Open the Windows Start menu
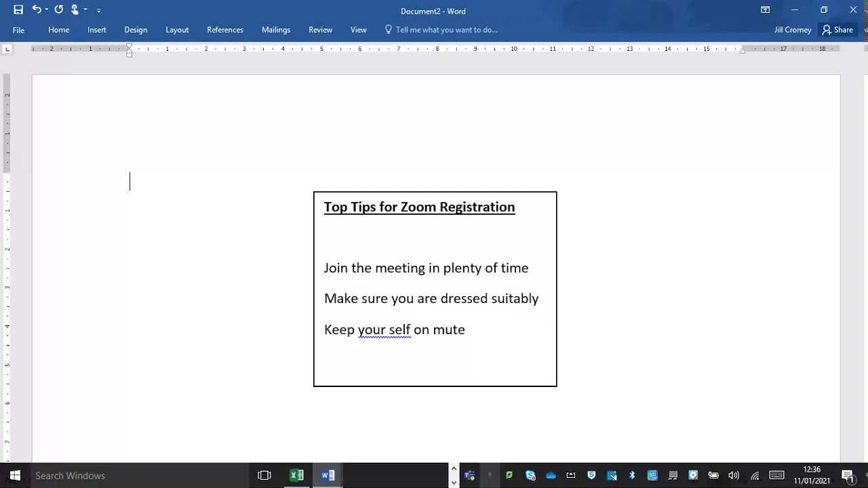This screenshot has height=488, width=868. (x=15, y=475)
